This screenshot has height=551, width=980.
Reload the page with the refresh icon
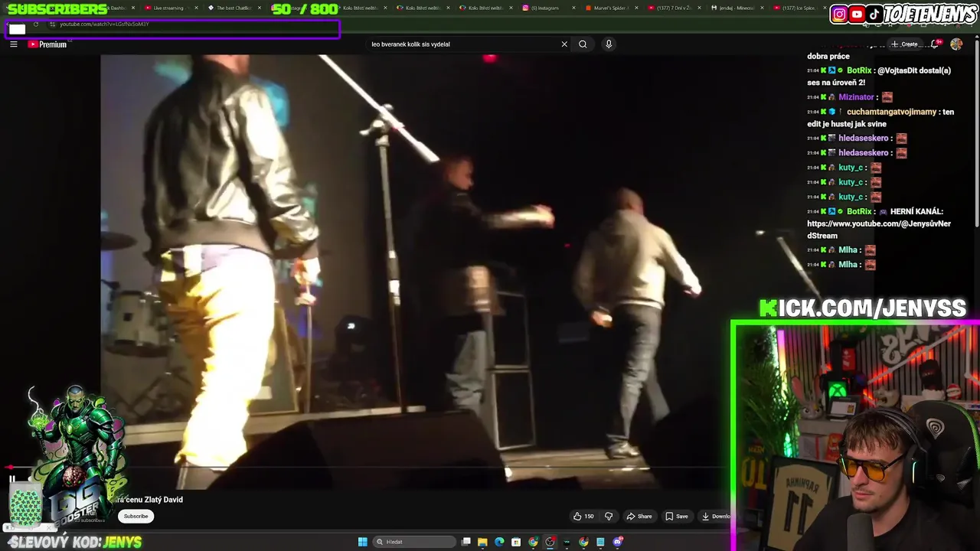[x=36, y=24]
